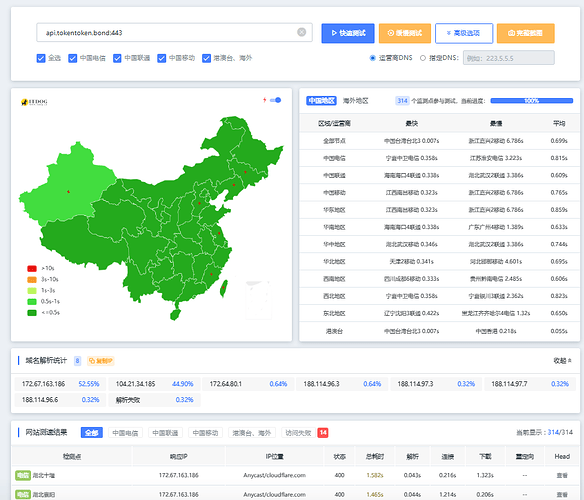Click the lightning bolt icon above the map
Image resolution: width=584 pixels, height=500 pixels.
pos(264,100)
